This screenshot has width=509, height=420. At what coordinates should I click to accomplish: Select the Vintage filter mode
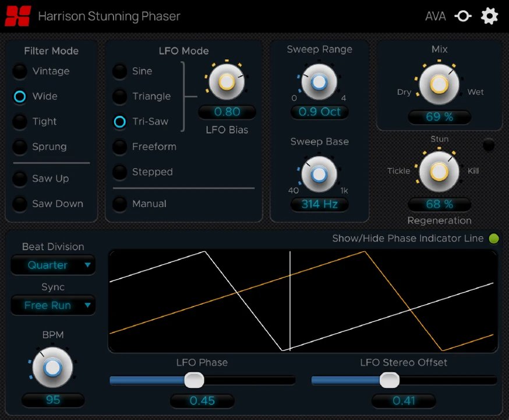click(x=20, y=72)
